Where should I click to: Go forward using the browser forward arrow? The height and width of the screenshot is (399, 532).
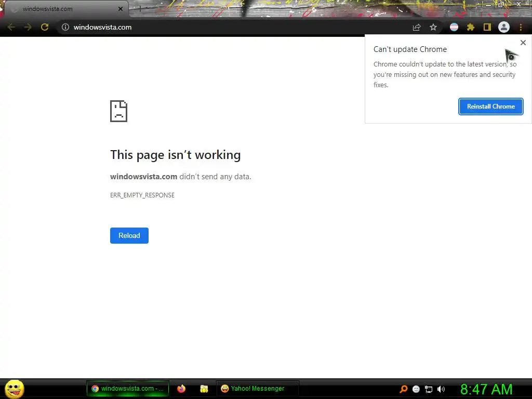(x=28, y=27)
